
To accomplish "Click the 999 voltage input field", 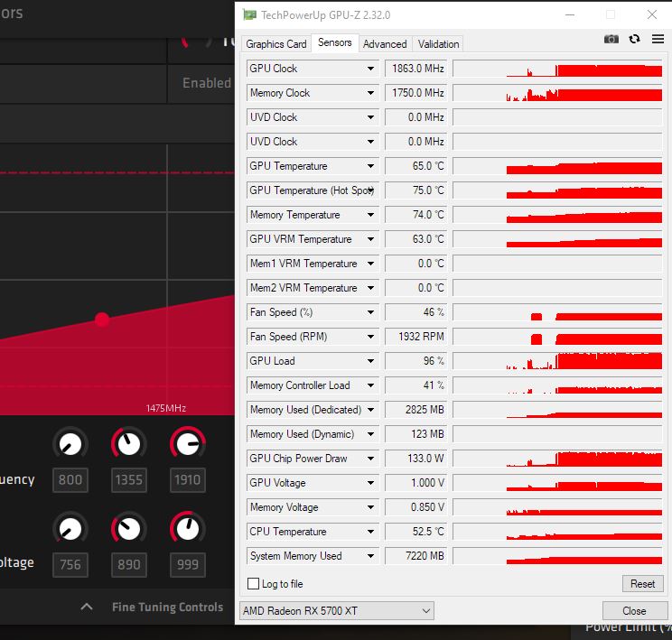I will click(x=188, y=564).
